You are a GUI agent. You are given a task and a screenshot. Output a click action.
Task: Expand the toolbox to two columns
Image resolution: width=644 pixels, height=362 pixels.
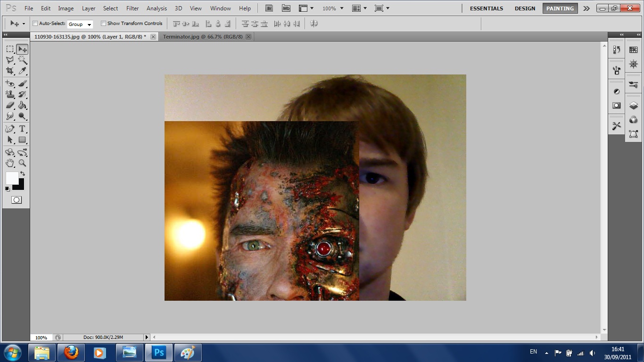click(6, 35)
